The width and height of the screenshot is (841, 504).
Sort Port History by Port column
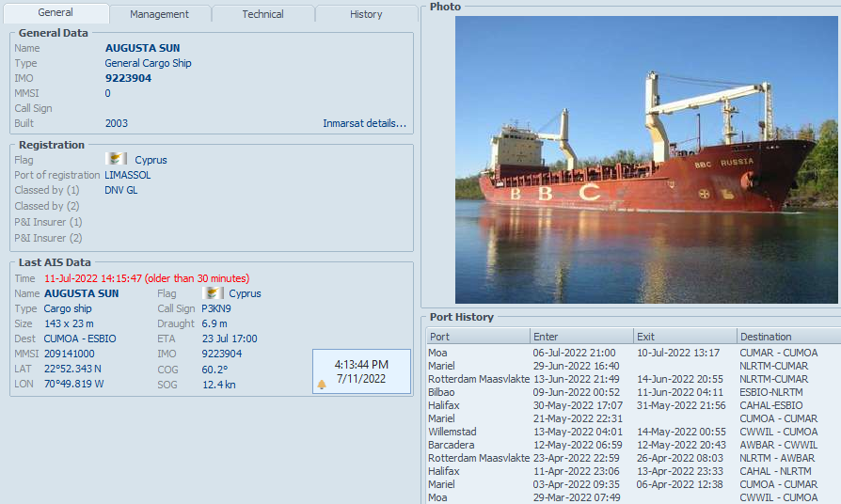479,337
